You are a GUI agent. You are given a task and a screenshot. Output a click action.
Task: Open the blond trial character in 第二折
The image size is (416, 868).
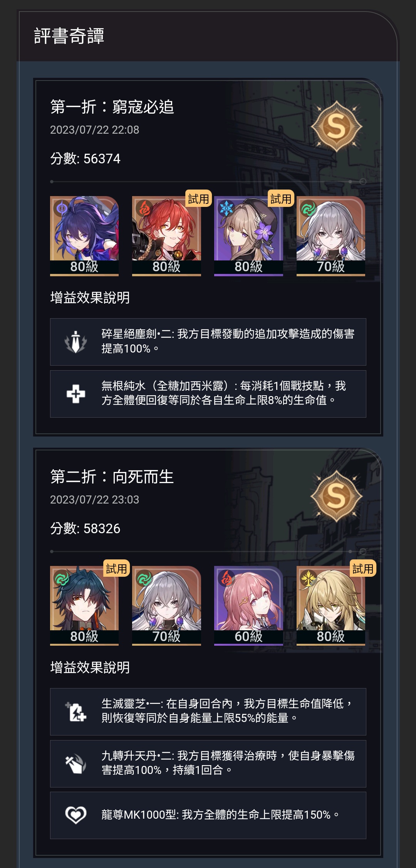pos(331,606)
